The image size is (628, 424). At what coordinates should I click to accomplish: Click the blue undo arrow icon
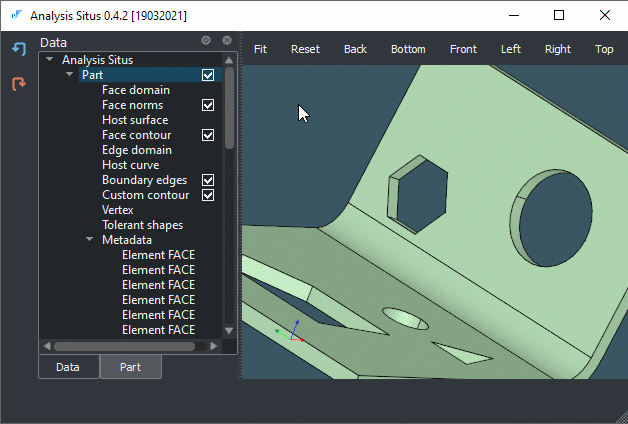pyautogui.click(x=19, y=48)
